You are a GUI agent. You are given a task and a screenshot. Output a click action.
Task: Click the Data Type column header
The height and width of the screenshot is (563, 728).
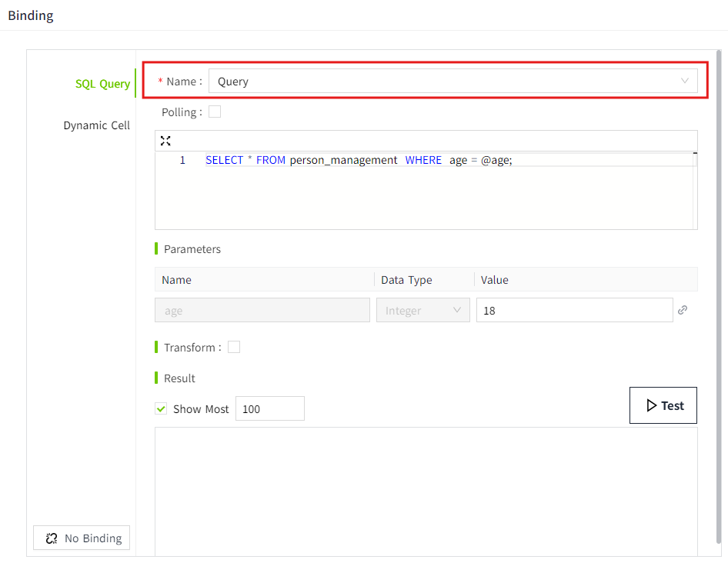[406, 280]
